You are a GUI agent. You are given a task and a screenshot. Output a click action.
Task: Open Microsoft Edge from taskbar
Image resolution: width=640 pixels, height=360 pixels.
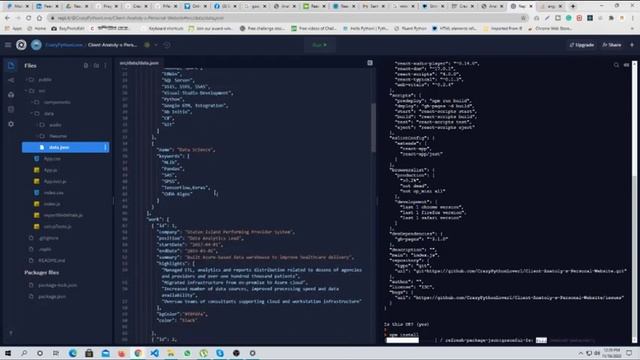(x=73, y=353)
